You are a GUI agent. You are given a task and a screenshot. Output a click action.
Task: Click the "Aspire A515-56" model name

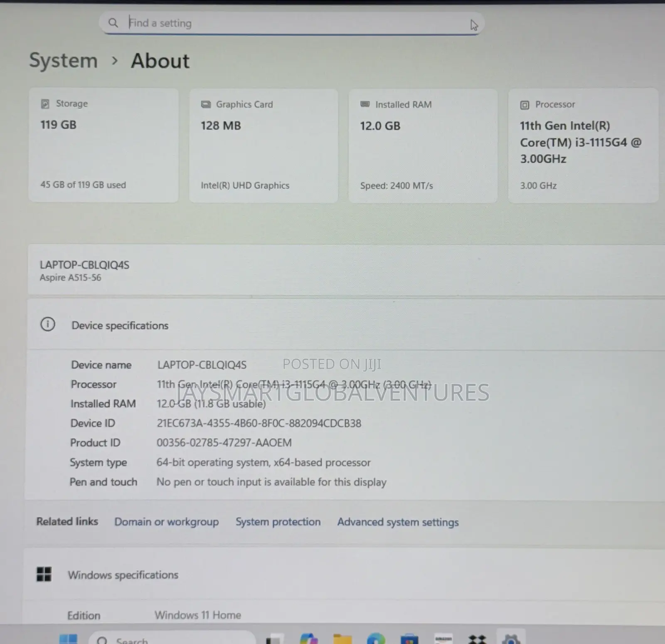pos(70,277)
